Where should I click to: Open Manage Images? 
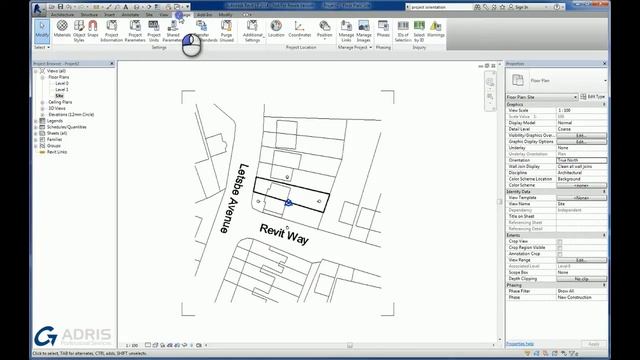coord(363,31)
